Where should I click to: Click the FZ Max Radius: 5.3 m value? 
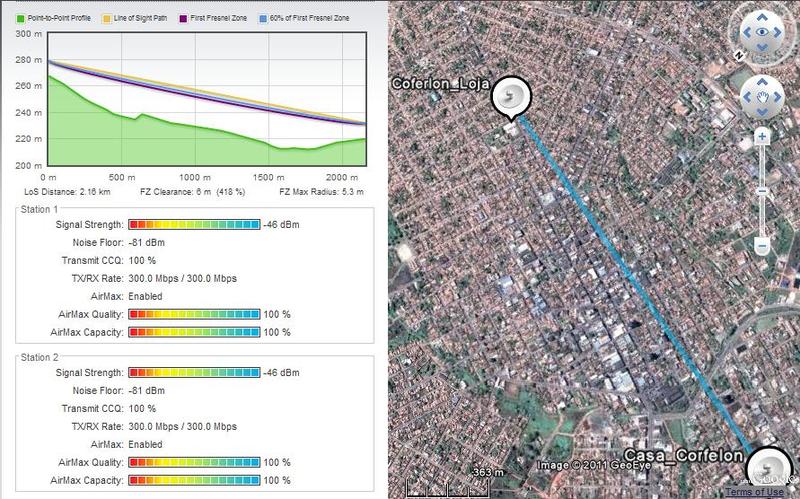click(x=321, y=192)
